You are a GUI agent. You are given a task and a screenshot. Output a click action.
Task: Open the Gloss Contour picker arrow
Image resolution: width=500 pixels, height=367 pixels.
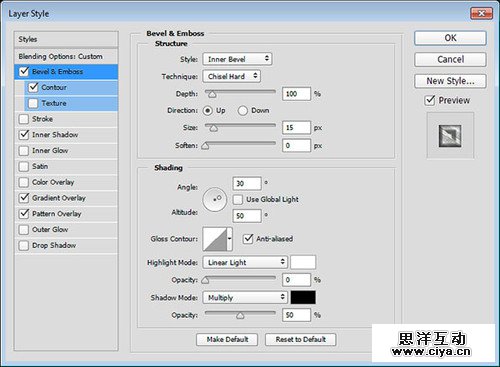tap(229, 239)
